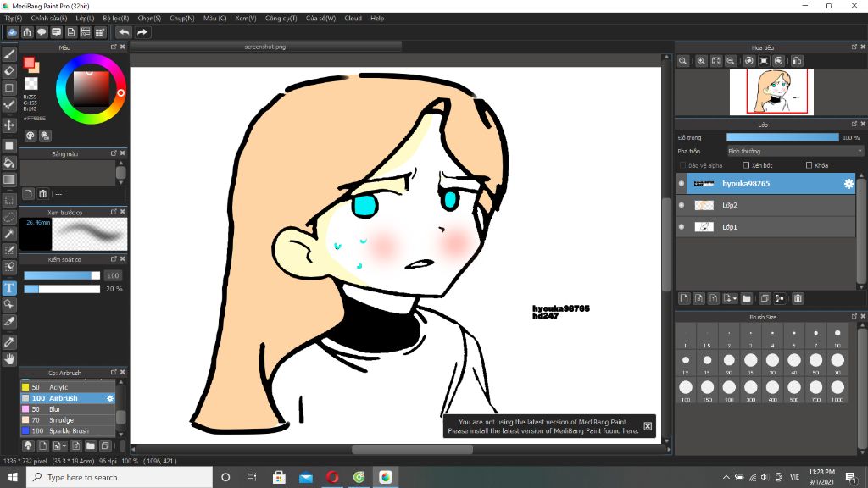The width and height of the screenshot is (868, 488).
Task: Dismiss the MediBang update notification
Action: coord(647,426)
